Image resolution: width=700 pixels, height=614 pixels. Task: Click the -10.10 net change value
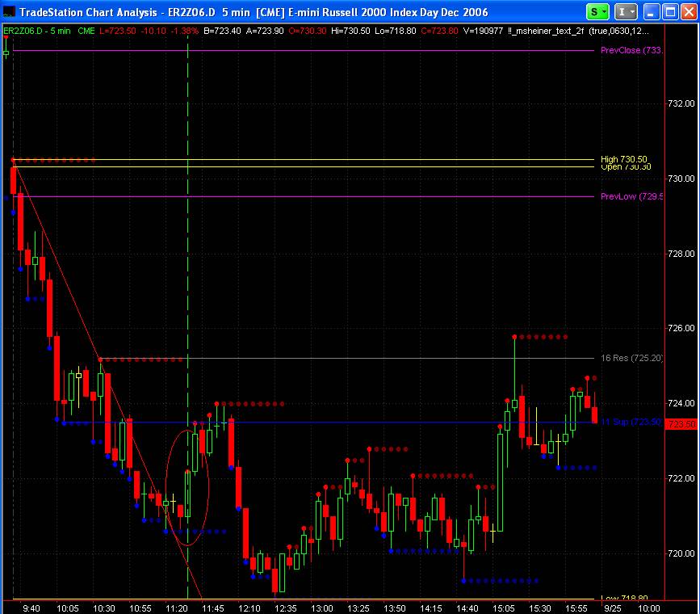(153, 31)
